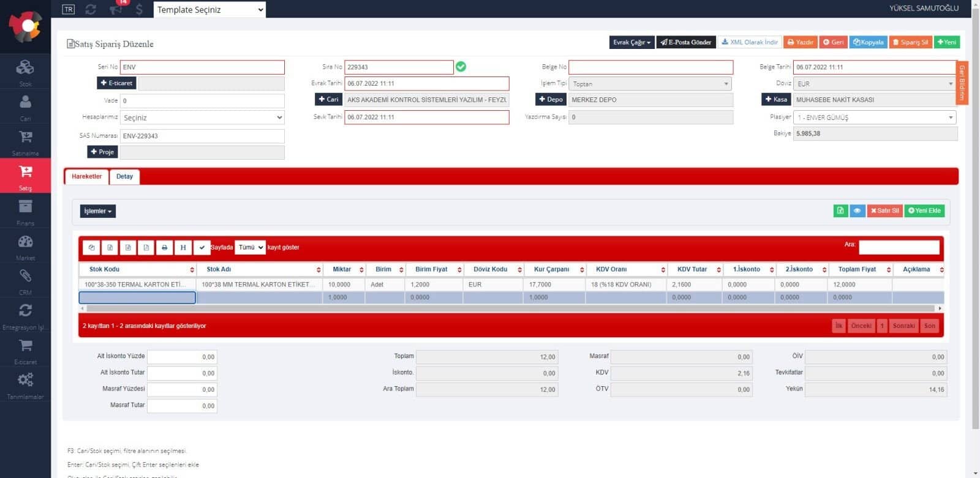Click the check mark icon in grid toolbar
The image size is (980, 478).
coord(202,247)
